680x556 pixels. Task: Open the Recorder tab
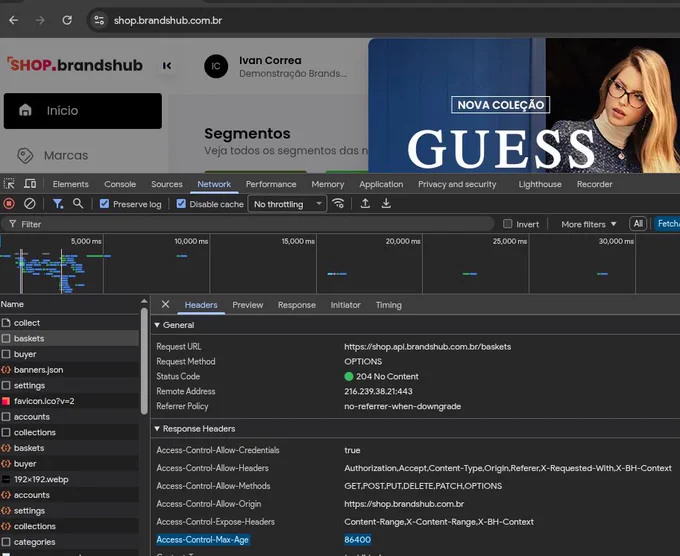[x=595, y=184]
